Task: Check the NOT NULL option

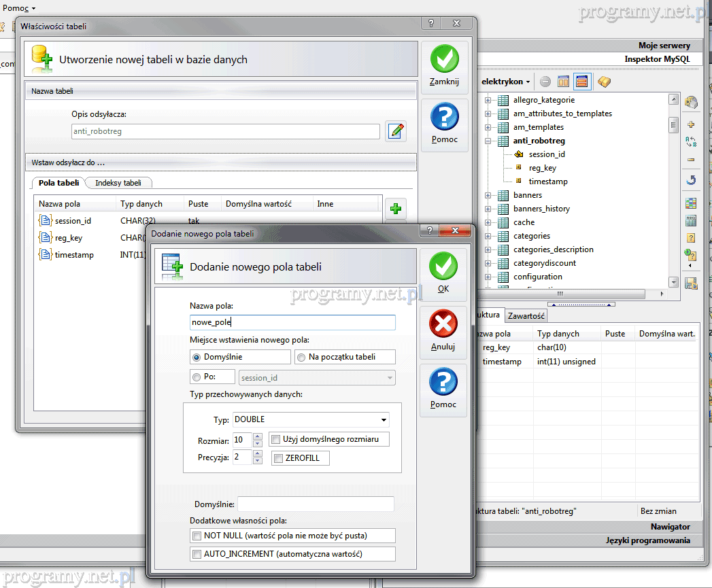Action: [197, 536]
